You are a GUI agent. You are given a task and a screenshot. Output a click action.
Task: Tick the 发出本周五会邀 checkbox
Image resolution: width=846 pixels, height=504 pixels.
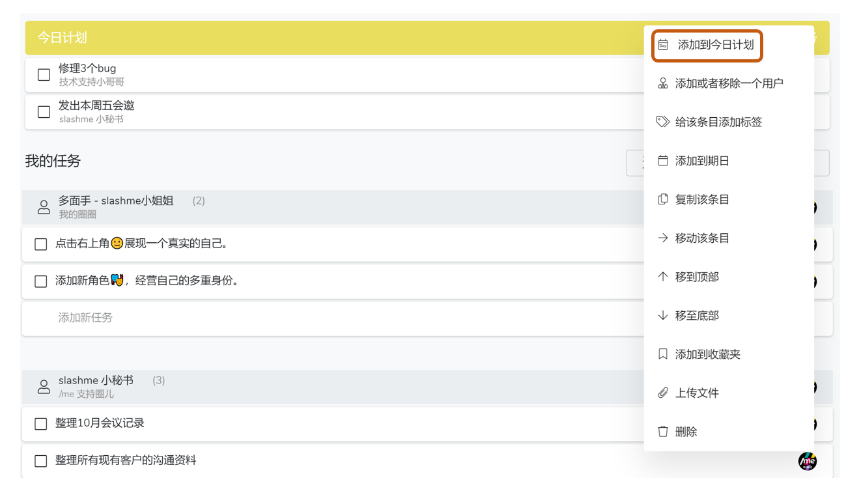(x=44, y=112)
